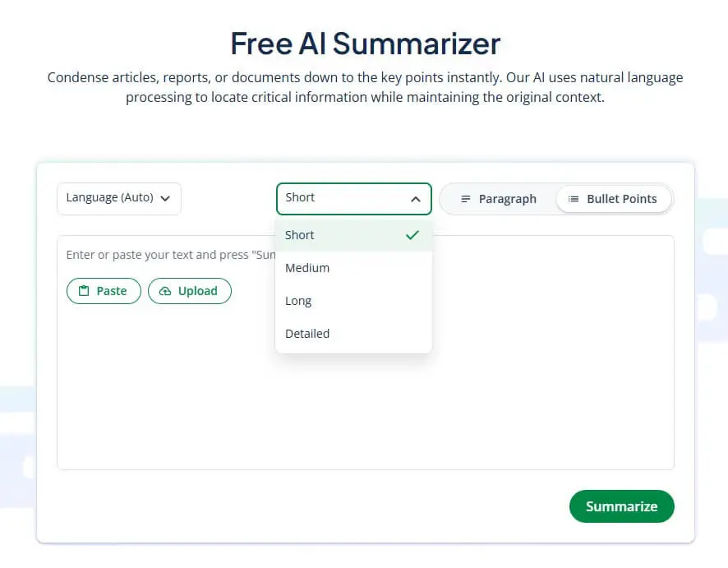Click the Language chevron-down arrow
The width and height of the screenshot is (728, 568).
[x=165, y=198]
